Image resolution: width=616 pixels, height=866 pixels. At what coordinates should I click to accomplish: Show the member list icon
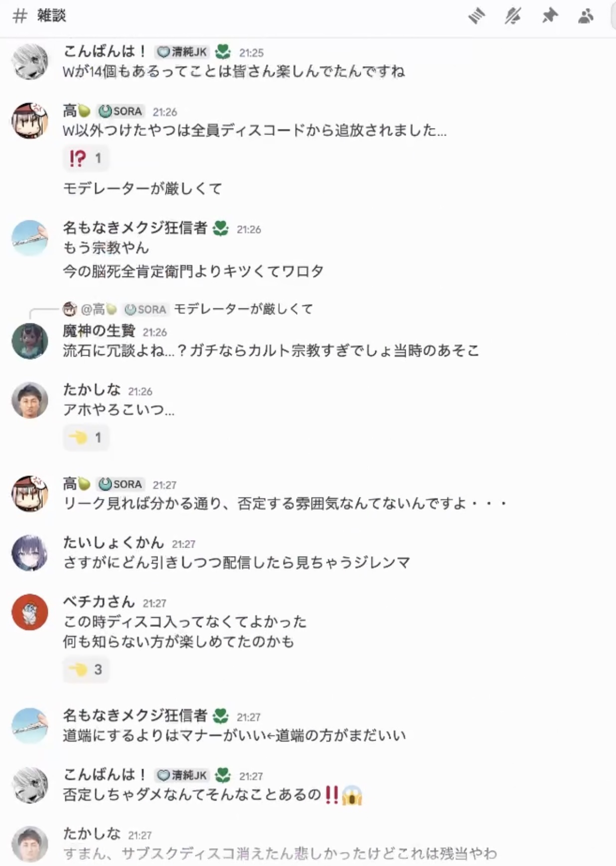coord(586,16)
